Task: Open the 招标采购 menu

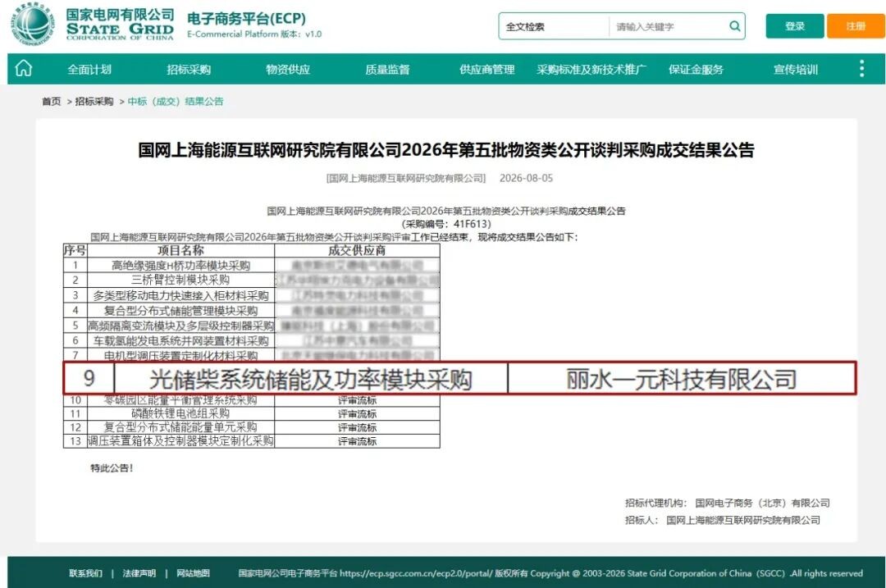Action: point(189,70)
